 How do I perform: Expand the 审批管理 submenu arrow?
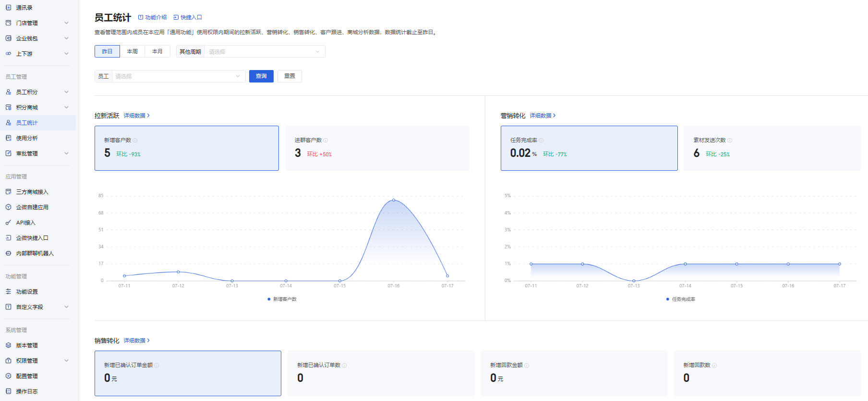pos(67,153)
